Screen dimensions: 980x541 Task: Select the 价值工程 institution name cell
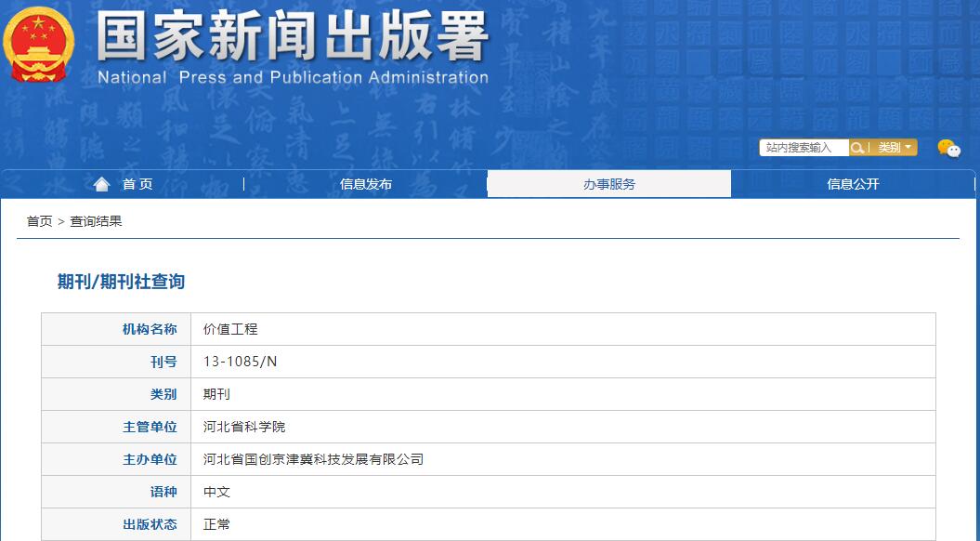point(230,329)
